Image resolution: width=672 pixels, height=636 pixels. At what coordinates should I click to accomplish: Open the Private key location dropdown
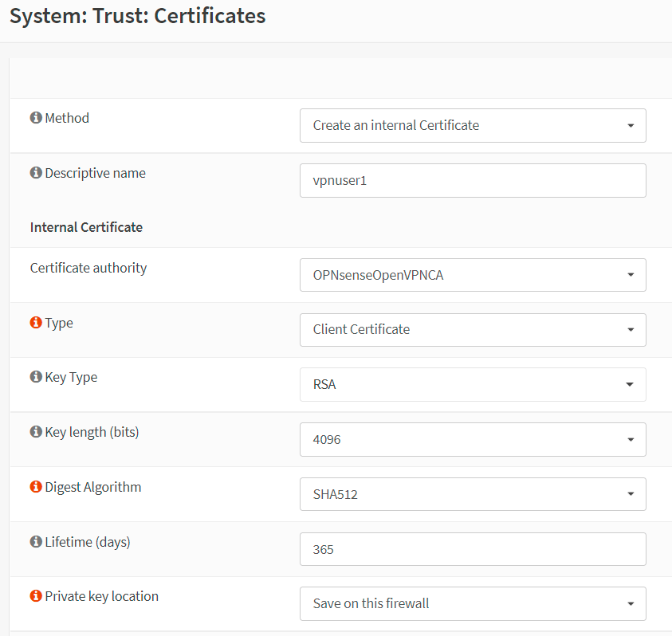[473, 603]
